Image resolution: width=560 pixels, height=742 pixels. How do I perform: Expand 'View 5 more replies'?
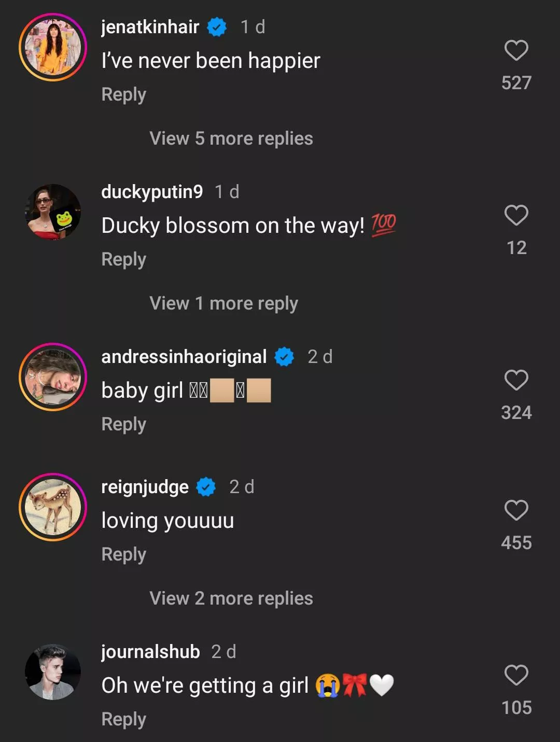(231, 138)
